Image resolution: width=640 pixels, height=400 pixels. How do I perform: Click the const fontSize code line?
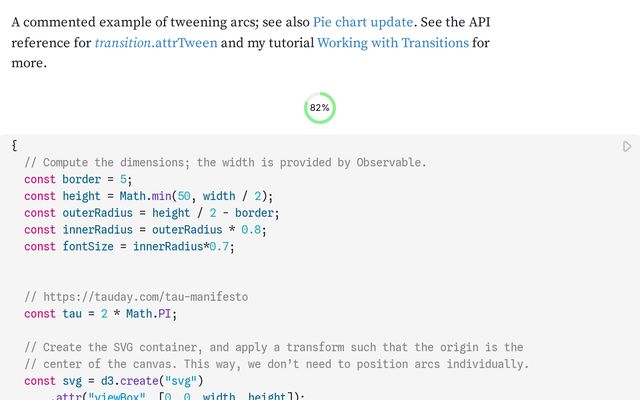[129, 246]
